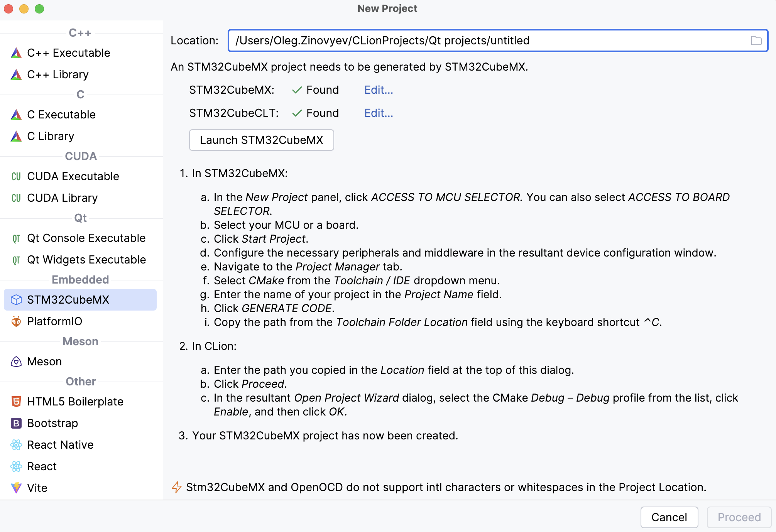This screenshot has height=532, width=776.
Task: Select the C Executable template icon
Action: 15,114
